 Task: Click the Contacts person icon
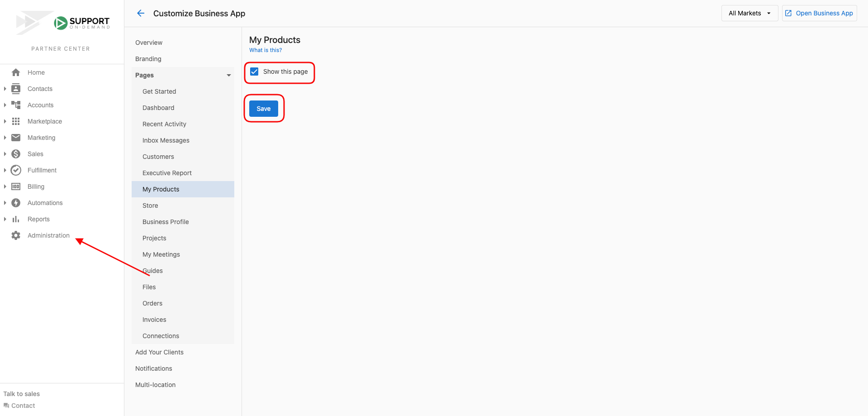pyautogui.click(x=16, y=89)
